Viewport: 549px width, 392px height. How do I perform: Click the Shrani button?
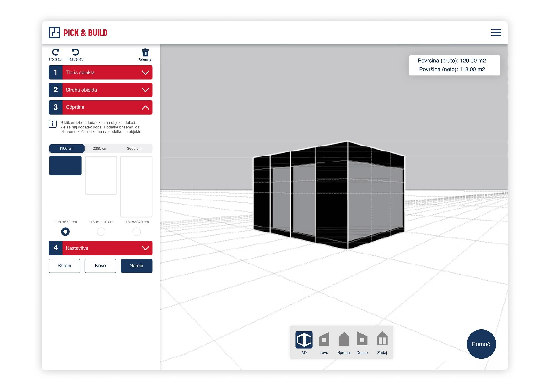point(64,266)
